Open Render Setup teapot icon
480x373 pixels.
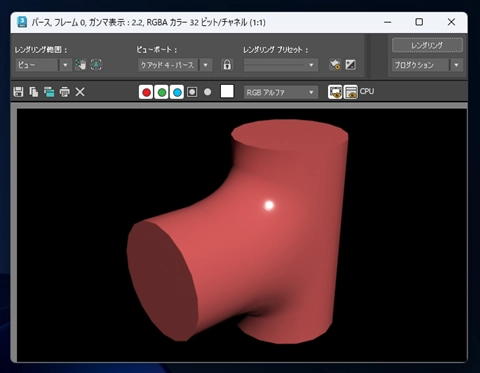click(x=335, y=65)
